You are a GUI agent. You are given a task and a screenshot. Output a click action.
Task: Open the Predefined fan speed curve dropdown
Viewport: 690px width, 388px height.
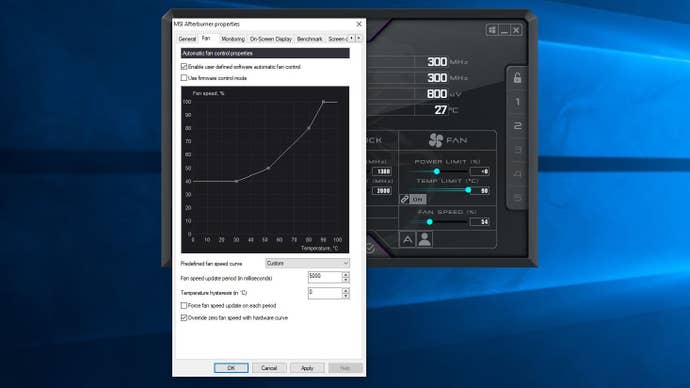coord(307,263)
